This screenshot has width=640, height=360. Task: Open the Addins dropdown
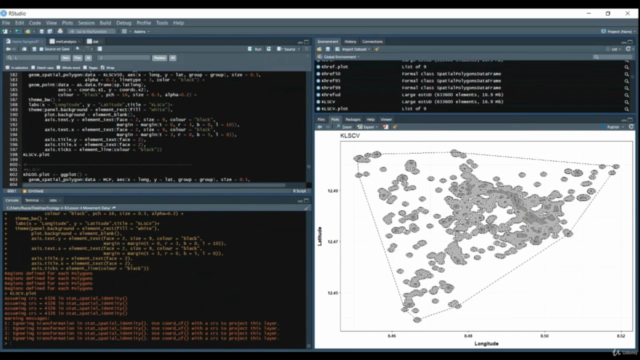(141, 31)
